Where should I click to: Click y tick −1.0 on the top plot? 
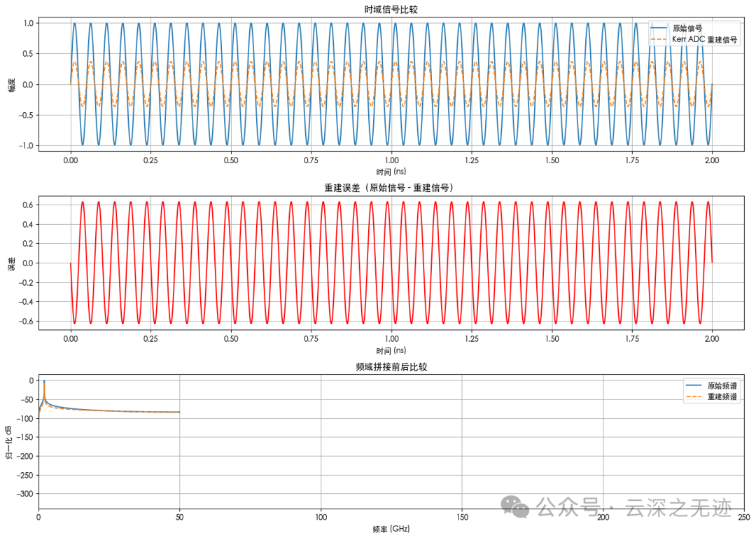pyautogui.click(x=26, y=145)
